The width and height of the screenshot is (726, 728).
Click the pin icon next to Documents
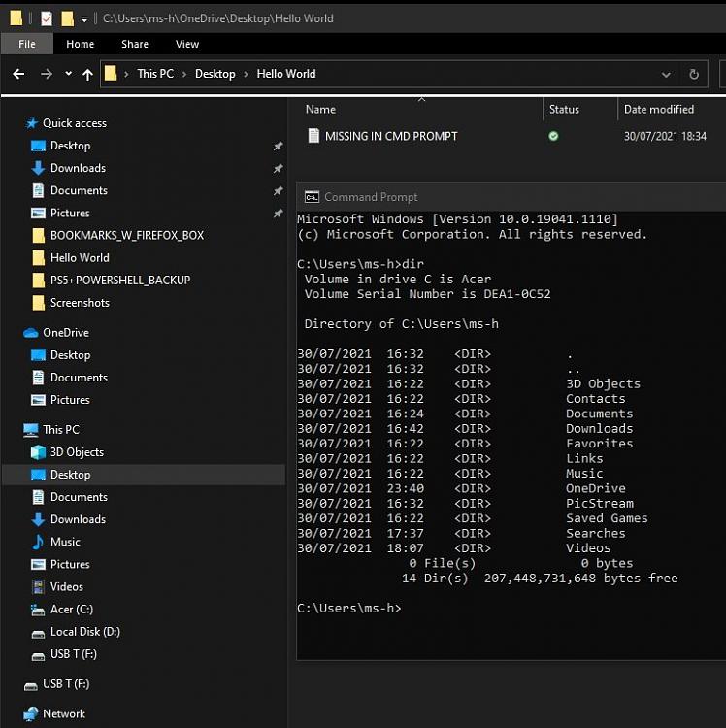click(x=278, y=191)
